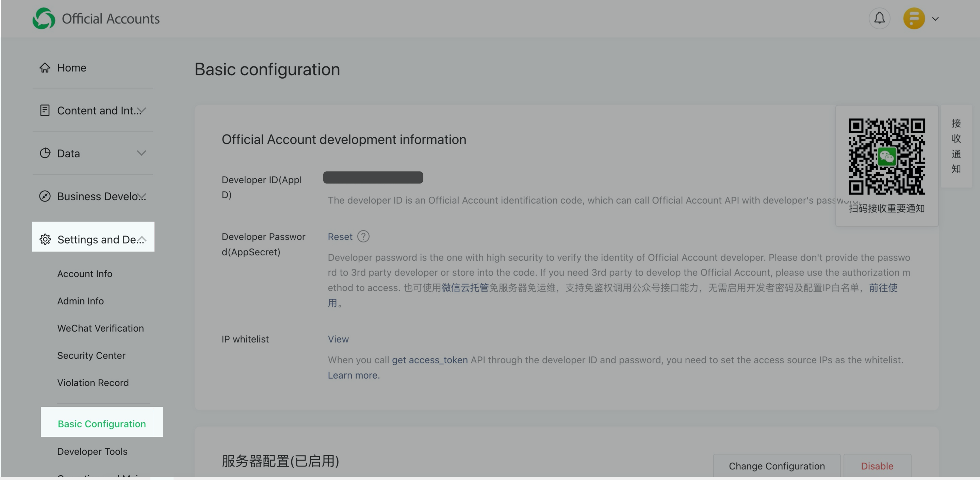Expand the Data section chevron
The image size is (980, 480).
coord(142,153)
